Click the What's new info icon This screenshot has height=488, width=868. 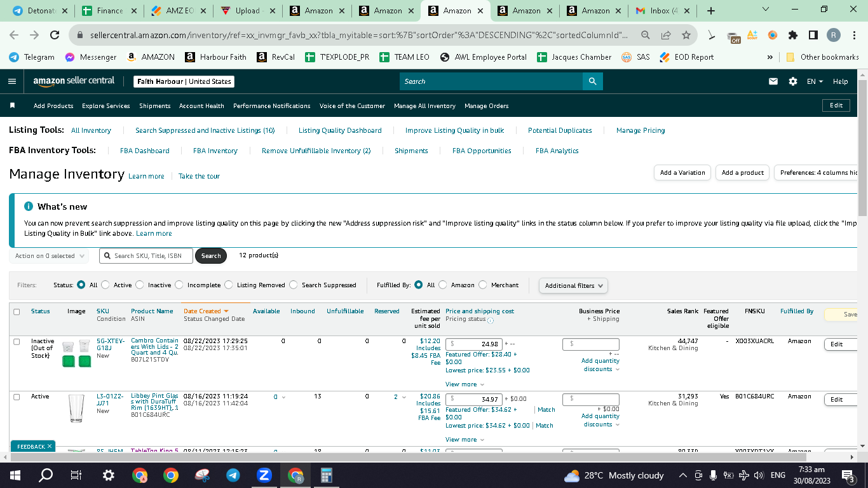29,207
